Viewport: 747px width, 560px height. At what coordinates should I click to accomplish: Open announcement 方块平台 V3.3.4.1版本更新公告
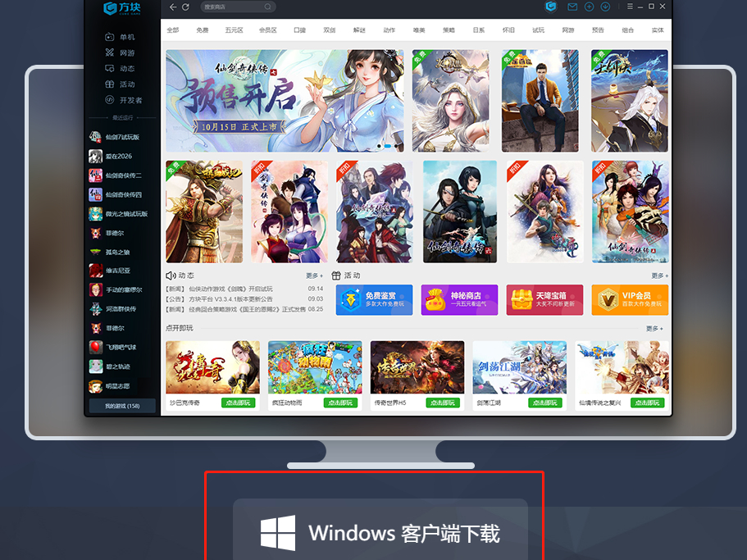coord(230,299)
